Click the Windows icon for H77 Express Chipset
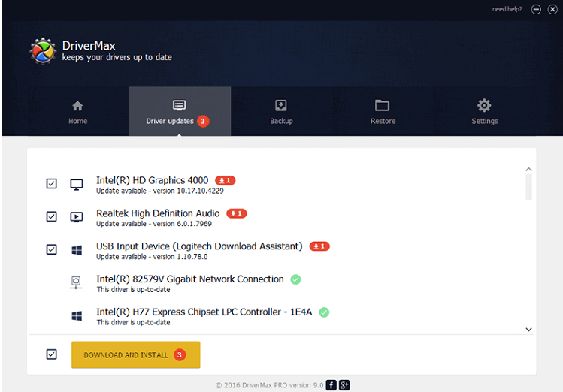 tap(77, 316)
